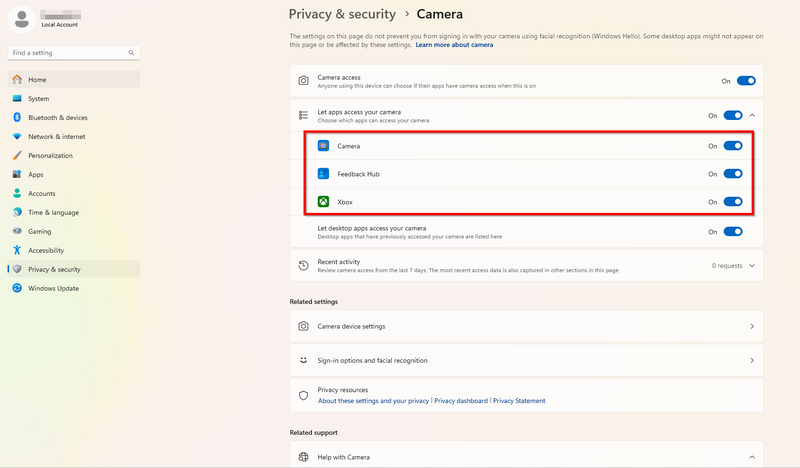Click the 'Sign-in options and facial recognition' text
Viewport: 800px width, 468px height.
click(x=372, y=360)
